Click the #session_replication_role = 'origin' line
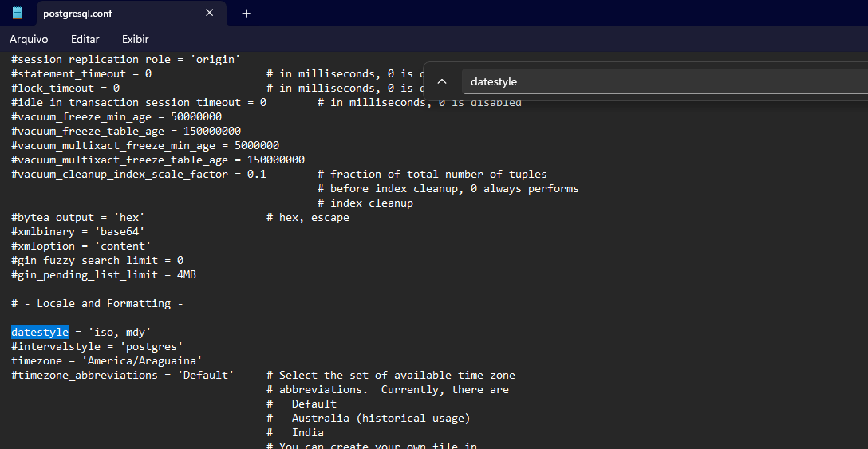 pos(125,59)
